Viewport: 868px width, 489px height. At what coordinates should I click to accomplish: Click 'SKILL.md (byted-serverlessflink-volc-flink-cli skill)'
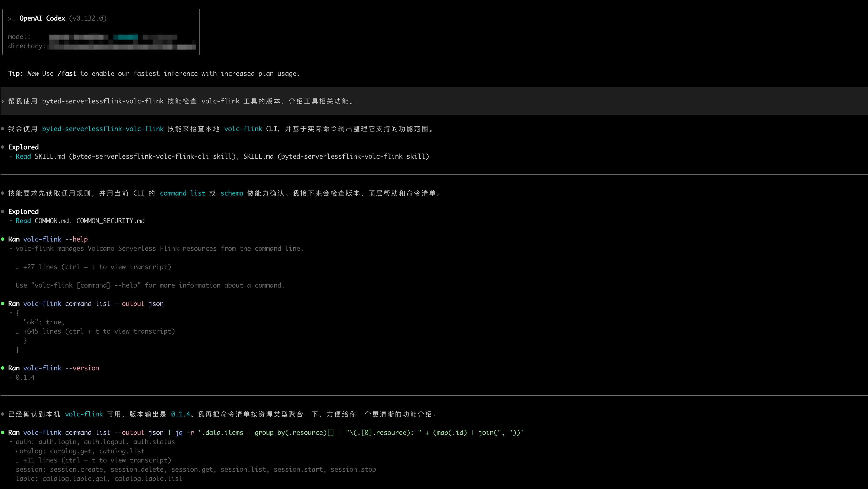click(135, 156)
